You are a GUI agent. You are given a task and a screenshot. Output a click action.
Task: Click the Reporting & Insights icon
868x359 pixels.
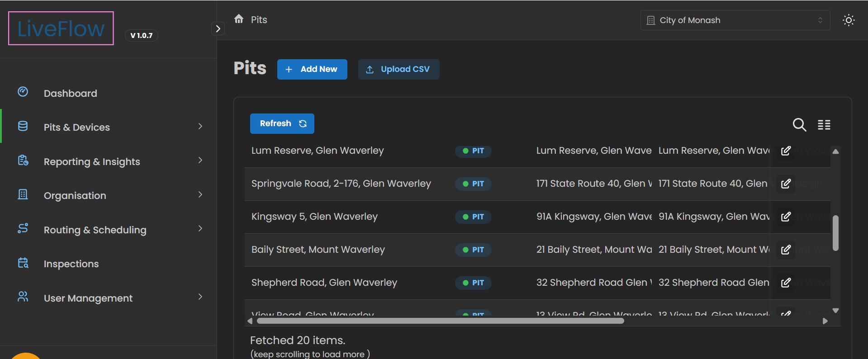23,161
